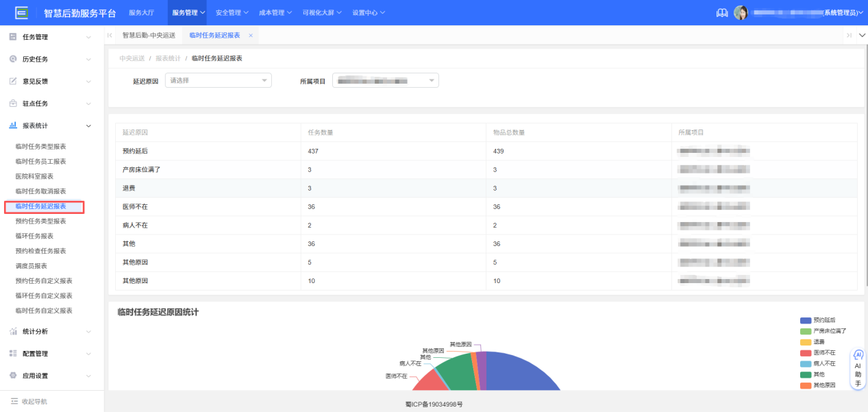Switch to the 智慧后勤-中央运送 tab
This screenshot has width=868, height=412.
(148, 34)
